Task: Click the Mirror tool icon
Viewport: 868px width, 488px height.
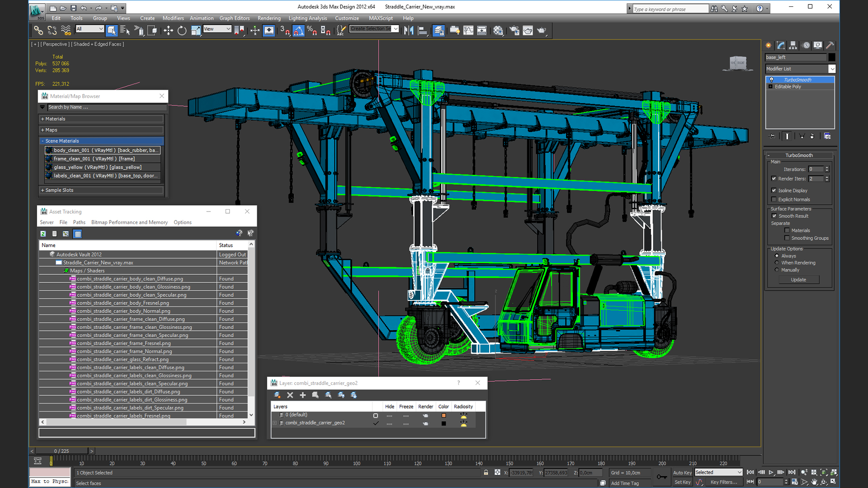Action: pyautogui.click(x=409, y=30)
